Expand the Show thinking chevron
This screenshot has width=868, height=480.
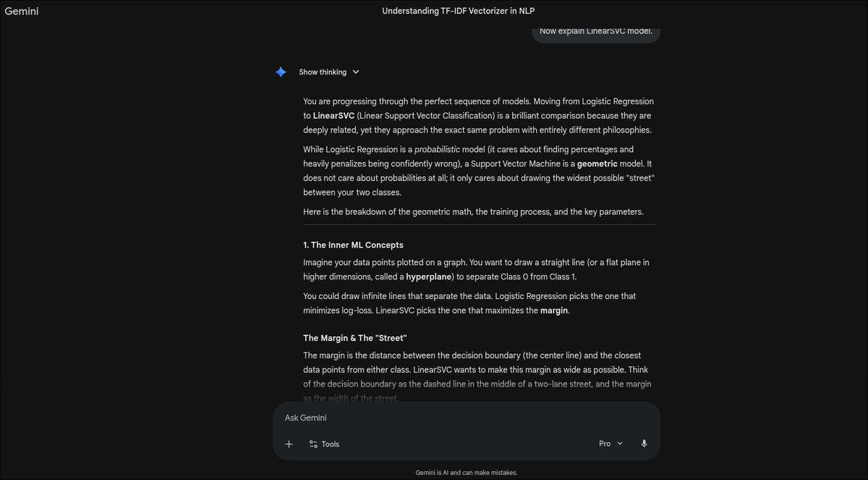356,72
